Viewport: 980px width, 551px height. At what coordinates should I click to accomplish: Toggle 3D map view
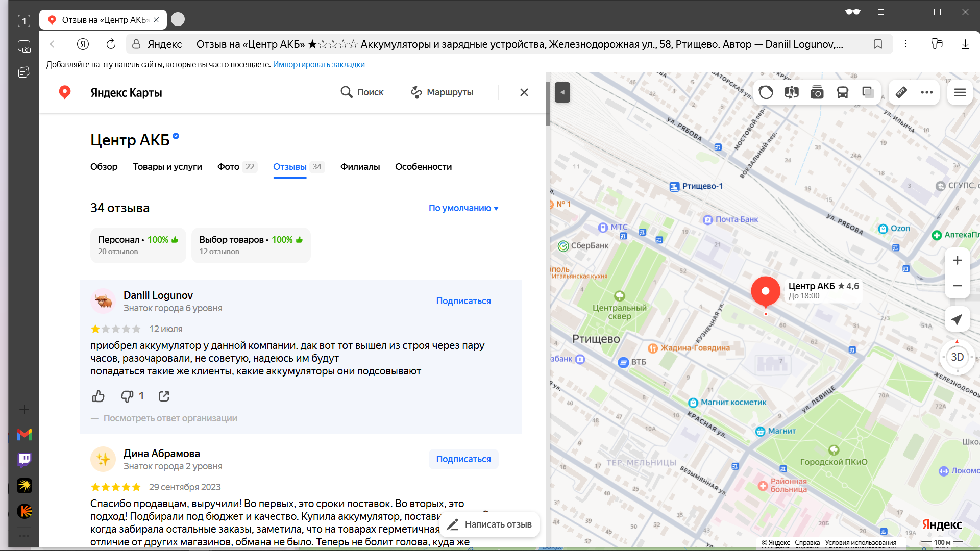coord(957,357)
